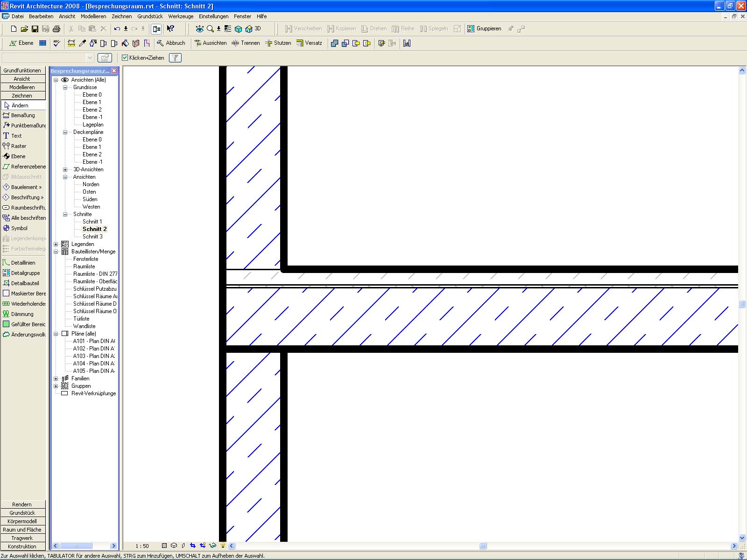
Task: Click the thin lines toolbar icon
Action: click(x=228, y=29)
